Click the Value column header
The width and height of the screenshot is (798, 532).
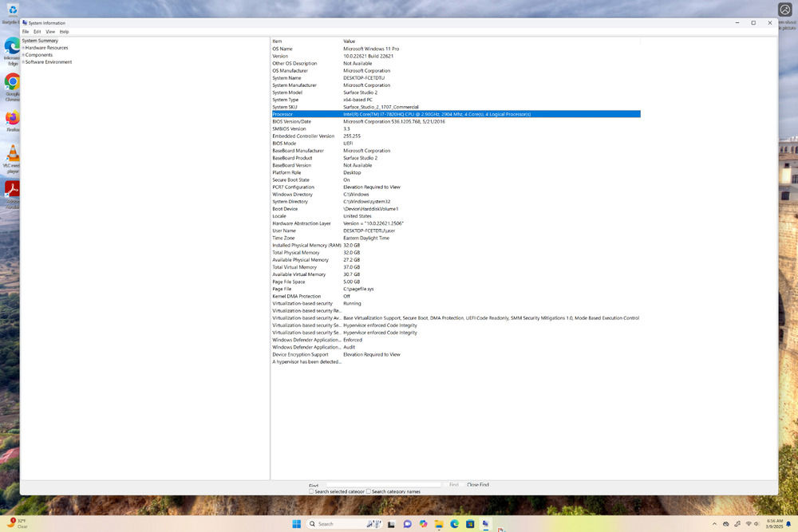(x=491, y=41)
